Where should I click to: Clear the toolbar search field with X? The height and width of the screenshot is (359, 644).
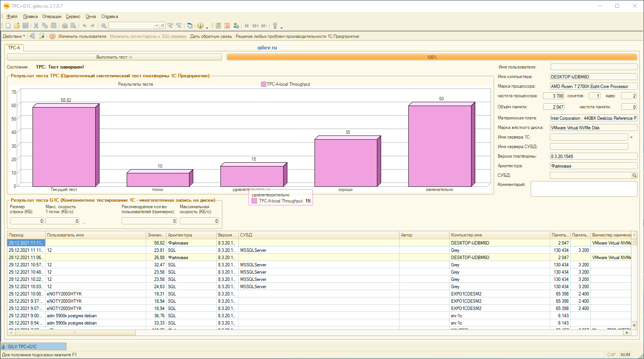coord(163,26)
